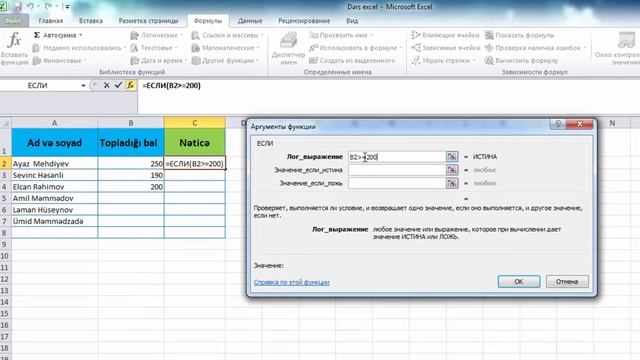Switch to the Данные tab

click(x=250, y=20)
